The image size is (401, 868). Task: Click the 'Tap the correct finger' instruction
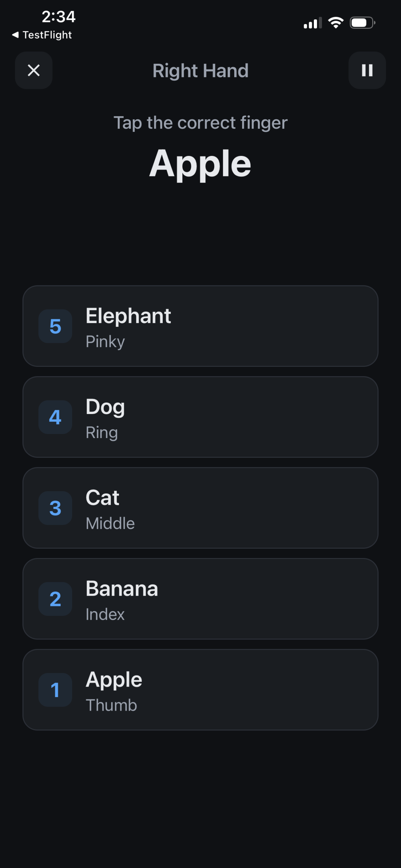click(x=200, y=123)
